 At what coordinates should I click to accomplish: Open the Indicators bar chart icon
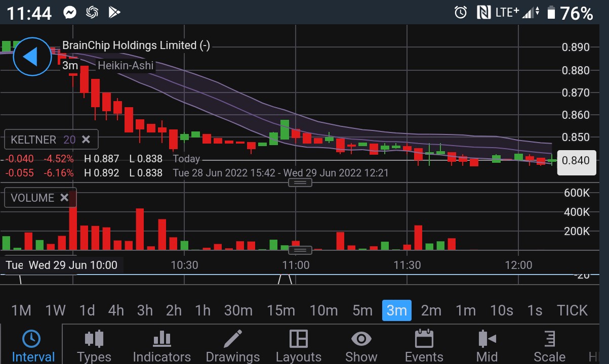pyautogui.click(x=161, y=339)
